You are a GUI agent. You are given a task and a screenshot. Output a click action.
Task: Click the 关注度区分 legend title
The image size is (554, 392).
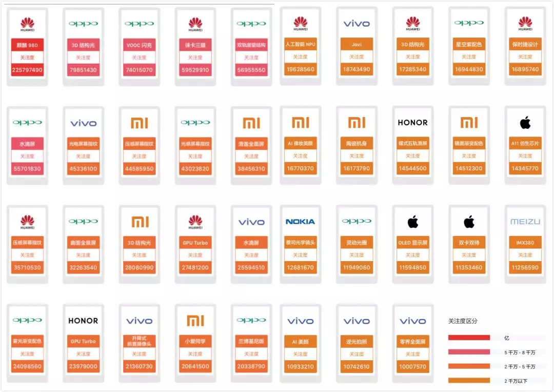pyautogui.click(x=463, y=321)
